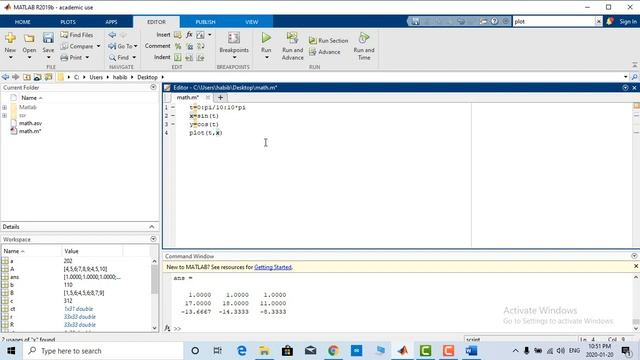This screenshot has height=360, width=640.
Task: Run the script with green Run arrow
Action: [266, 38]
